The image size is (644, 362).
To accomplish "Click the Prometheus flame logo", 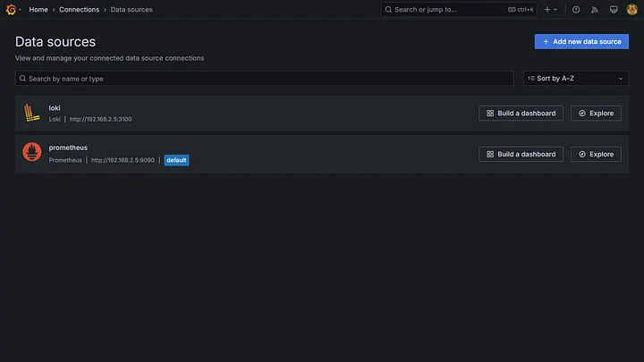I will point(31,152).
